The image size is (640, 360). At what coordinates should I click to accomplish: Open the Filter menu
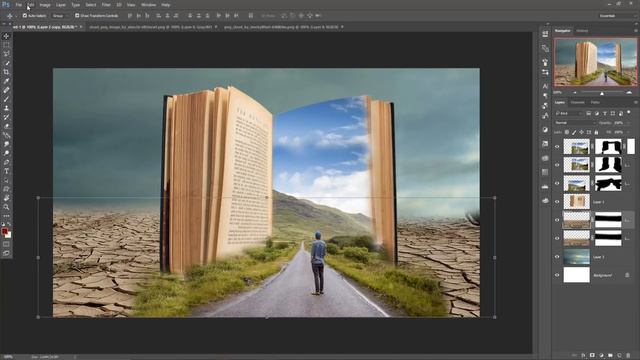106,5
